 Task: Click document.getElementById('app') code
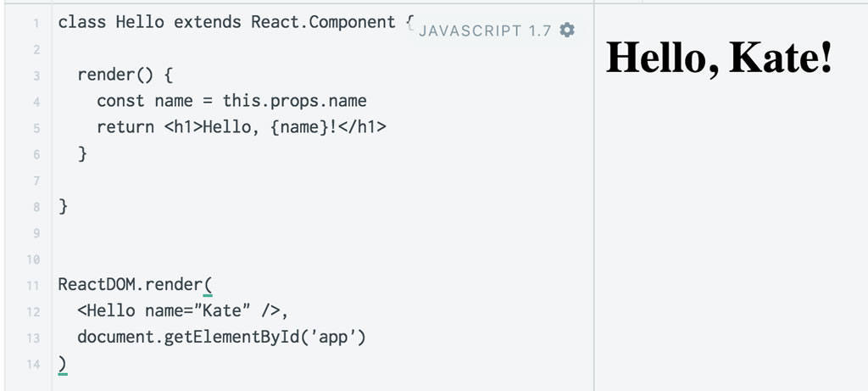(222, 338)
